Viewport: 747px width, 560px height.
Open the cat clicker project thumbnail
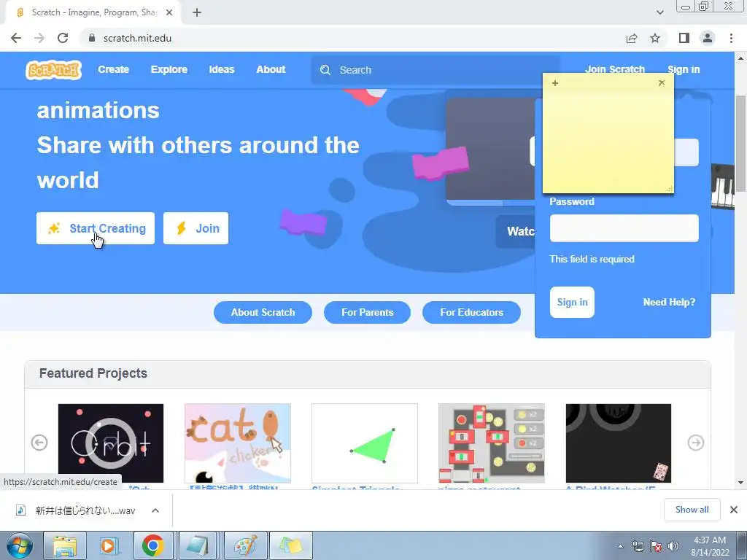pyautogui.click(x=238, y=443)
